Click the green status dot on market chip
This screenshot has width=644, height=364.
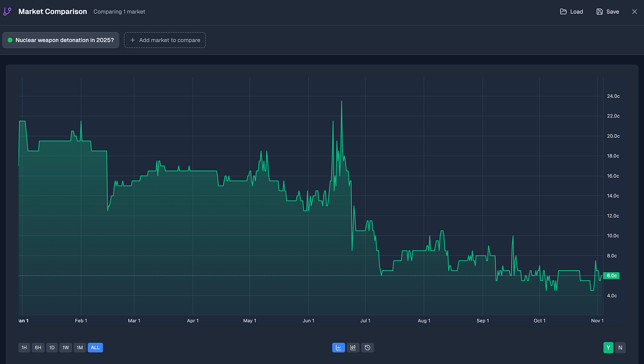pyautogui.click(x=10, y=40)
